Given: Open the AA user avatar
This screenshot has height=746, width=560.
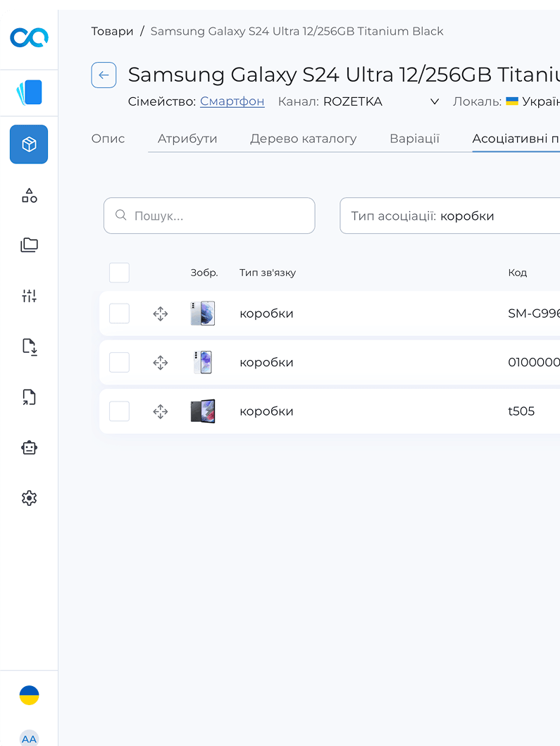Looking at the screenshot, I should coord(29,738).
